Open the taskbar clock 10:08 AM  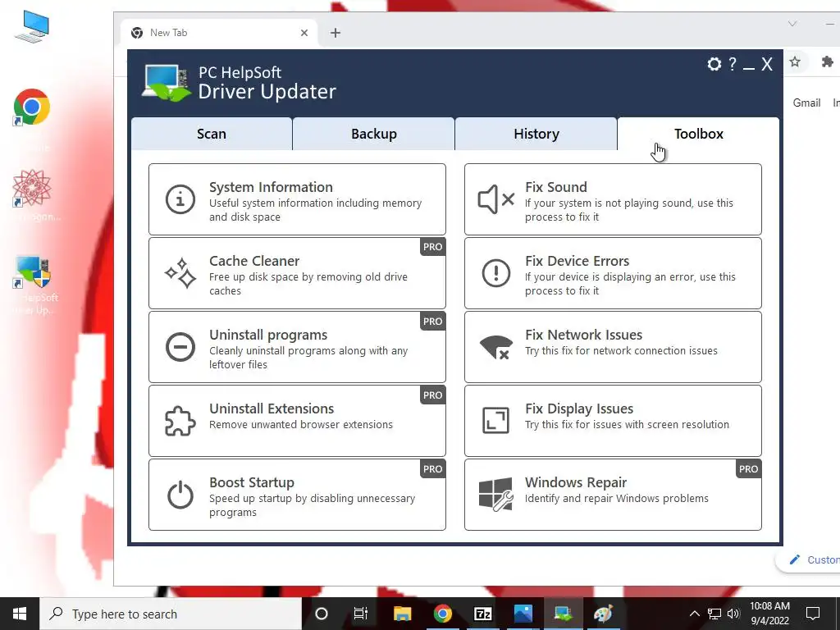pos(769,614)
